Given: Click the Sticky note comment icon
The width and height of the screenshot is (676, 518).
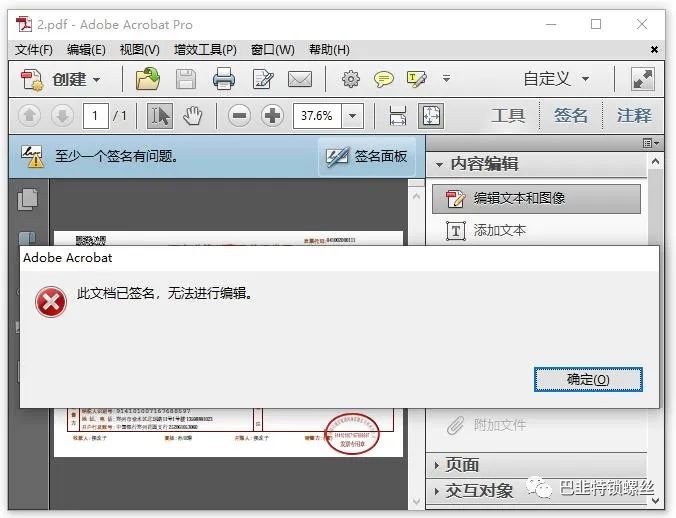Looking at the screenshot, I should (x=383, y=79).
